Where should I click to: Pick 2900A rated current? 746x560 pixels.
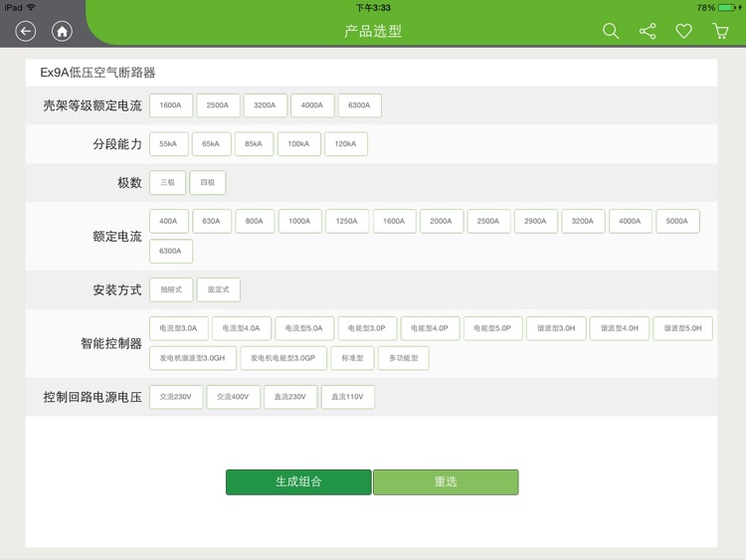click(536, 221)
